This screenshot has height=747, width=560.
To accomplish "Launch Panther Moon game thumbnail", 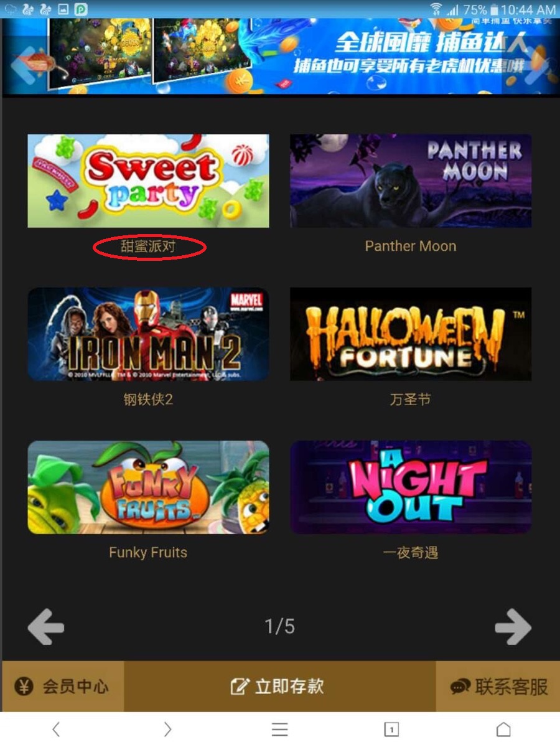I will coord(411,181).
